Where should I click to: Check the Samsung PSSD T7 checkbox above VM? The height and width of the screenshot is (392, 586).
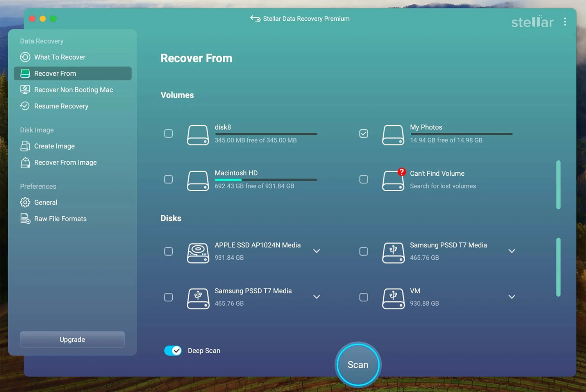point(364,251)
